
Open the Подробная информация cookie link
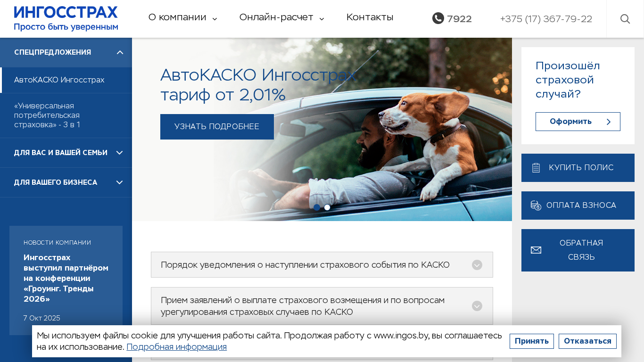pos(176,347)
